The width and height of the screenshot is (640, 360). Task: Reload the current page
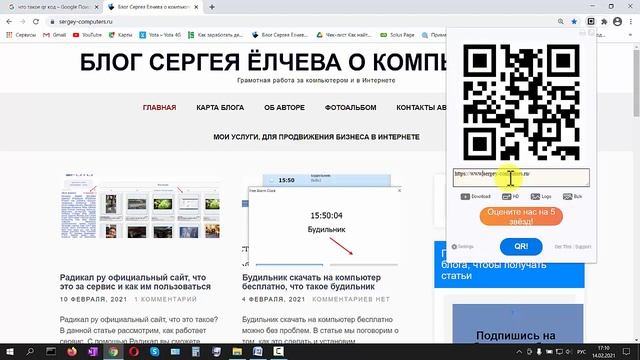(36, 22)
